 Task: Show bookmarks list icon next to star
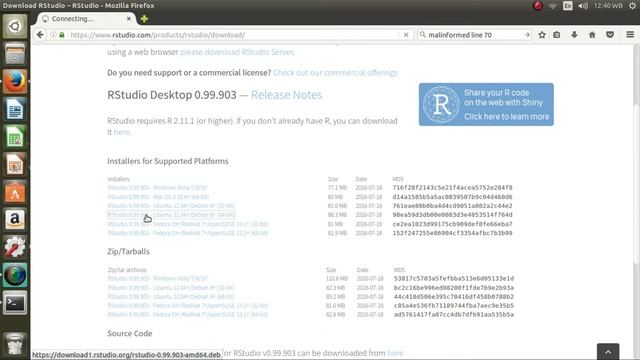click(557, 35)
